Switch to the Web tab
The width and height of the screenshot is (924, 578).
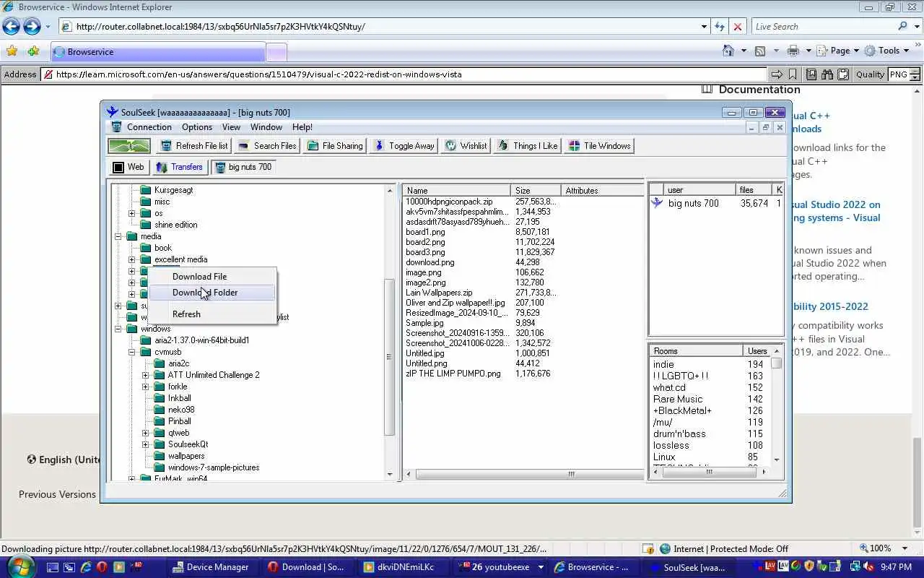[128, 167]
